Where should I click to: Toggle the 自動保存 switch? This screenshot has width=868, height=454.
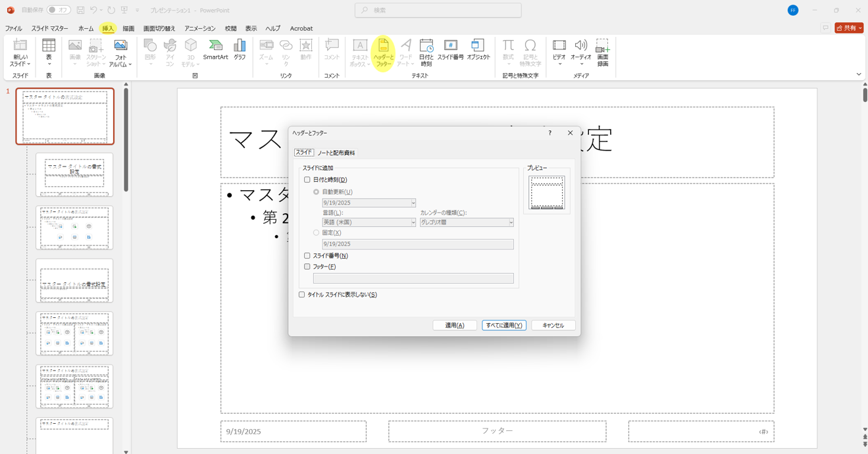tap(59, 10)
